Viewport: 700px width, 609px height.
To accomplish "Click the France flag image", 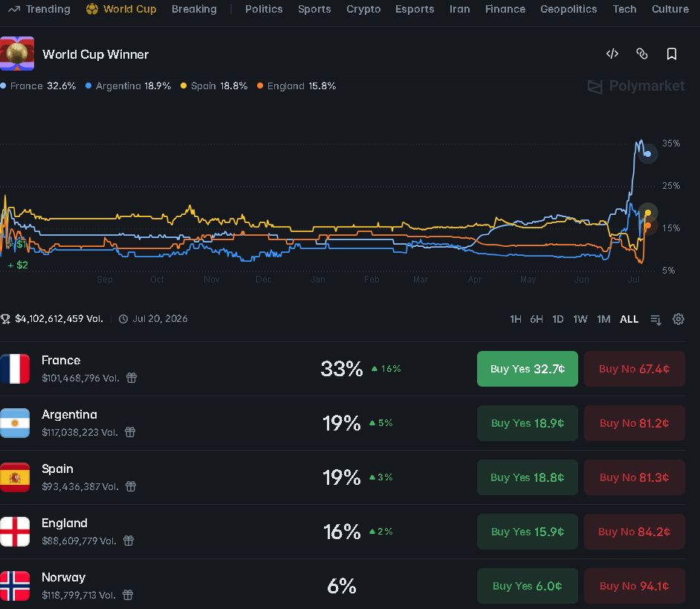I will coord(15,369).
